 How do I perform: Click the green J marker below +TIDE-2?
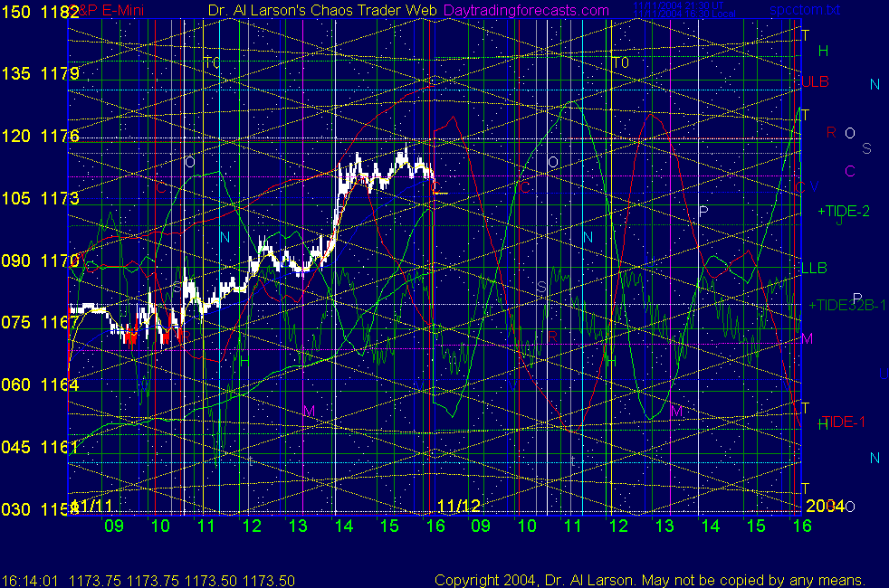pyautogui.click(x=839, y=221)
